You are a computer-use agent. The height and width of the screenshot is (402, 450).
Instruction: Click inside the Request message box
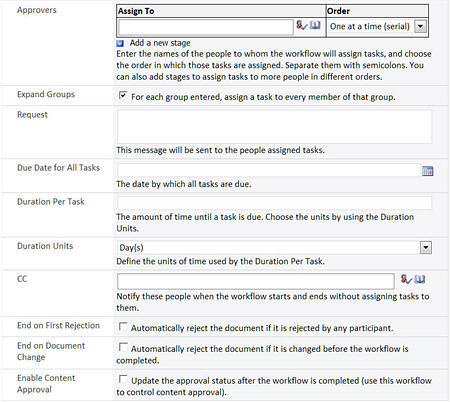pos(274,127)
